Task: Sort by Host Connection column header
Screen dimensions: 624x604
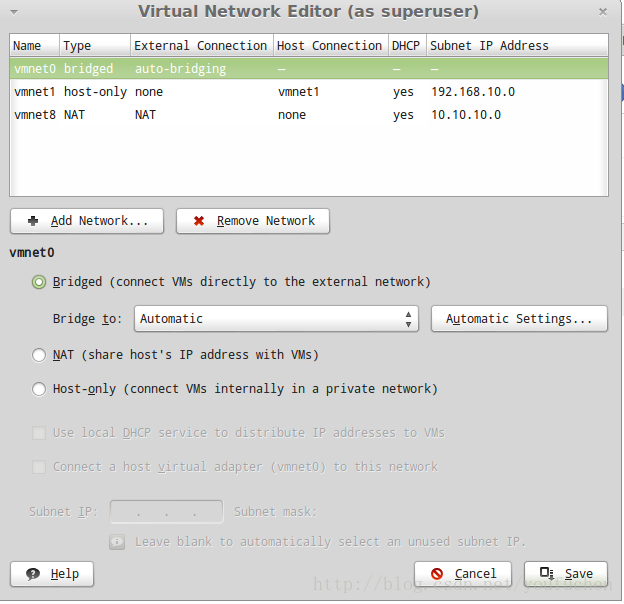Action: (331, 45)
